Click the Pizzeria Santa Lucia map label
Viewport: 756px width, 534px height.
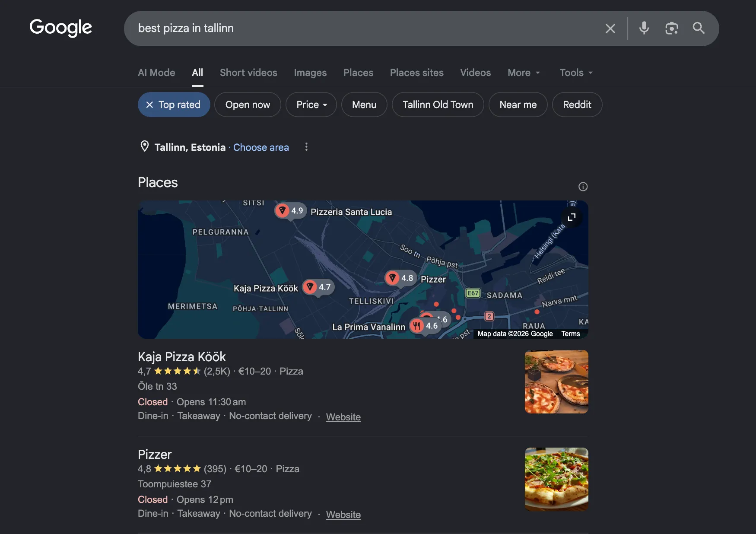click(351, 212)
